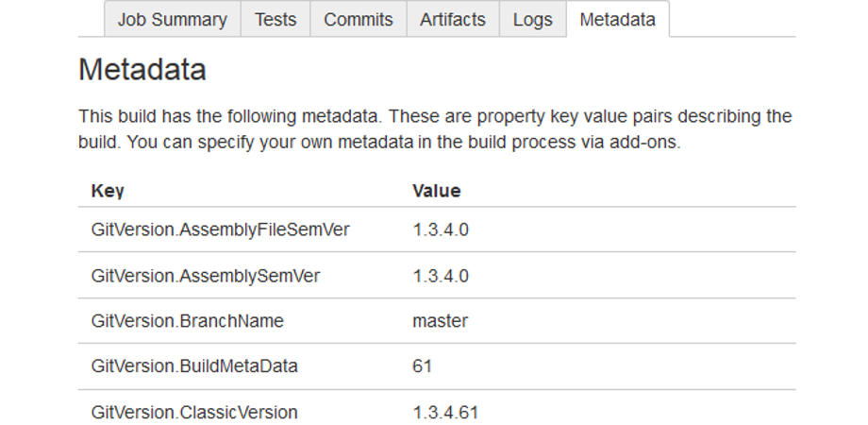Image resolution: width=868 pixels, height=425 pixels.
Task: Click the AssemblyFileSemVer value 1.3.4.0
Action: (441, 229)
